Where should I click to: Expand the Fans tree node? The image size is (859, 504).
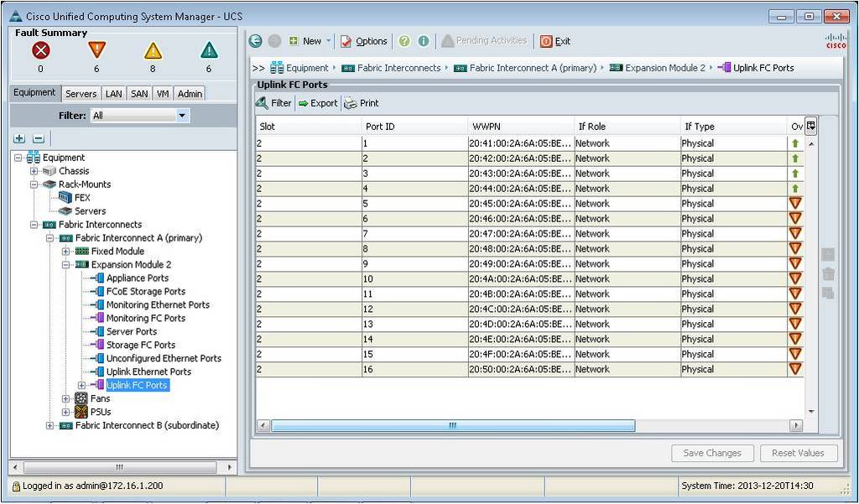pos(65,399)
